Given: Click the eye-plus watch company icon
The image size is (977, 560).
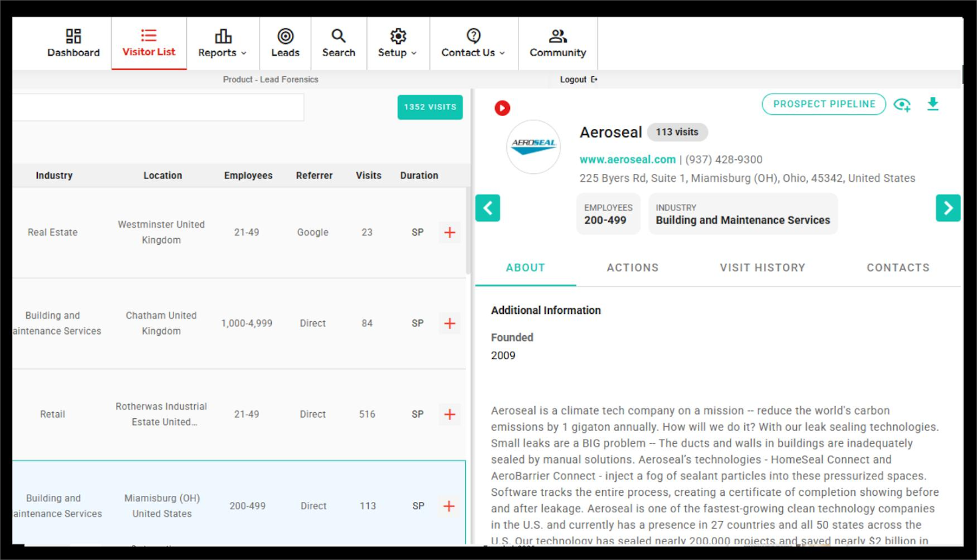Looking at the screenshot, I should coord(902,104).
